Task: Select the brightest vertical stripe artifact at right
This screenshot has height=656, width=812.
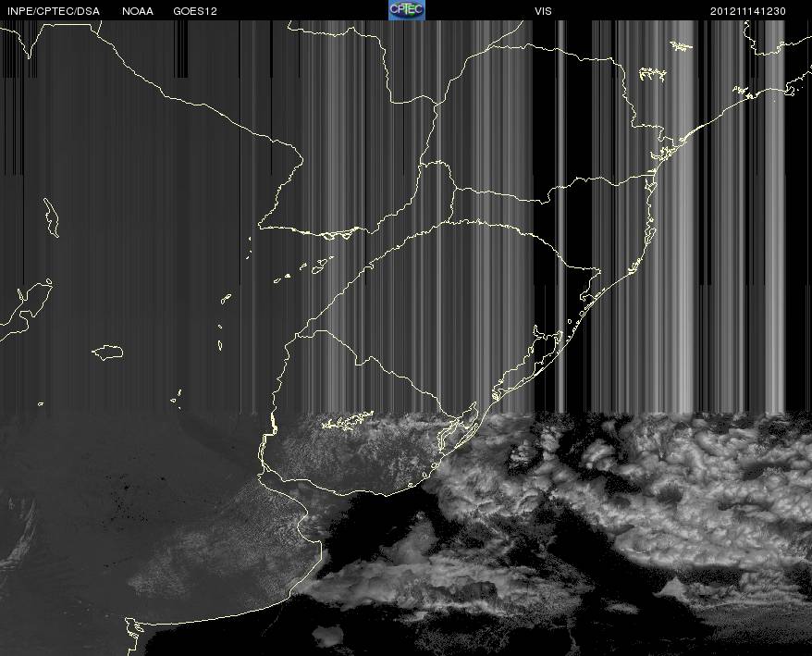Action: point(686,217)
